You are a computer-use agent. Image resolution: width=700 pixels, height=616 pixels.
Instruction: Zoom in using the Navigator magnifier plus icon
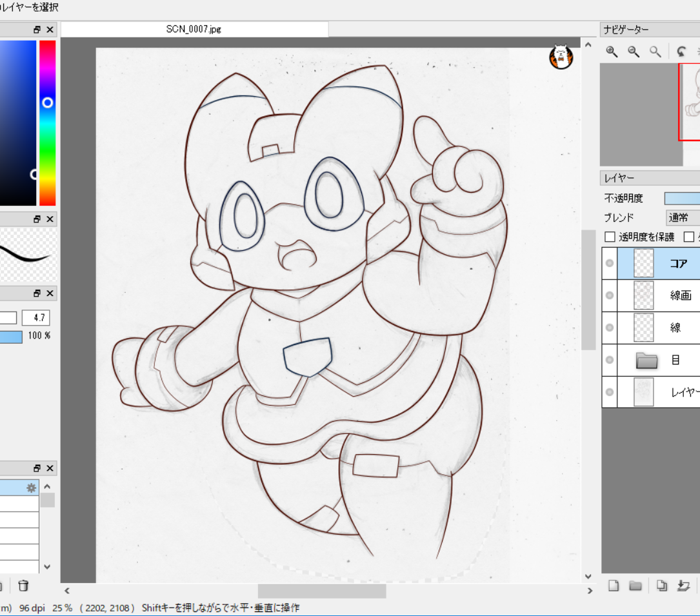pyautogui.click(x=612, y=52)
